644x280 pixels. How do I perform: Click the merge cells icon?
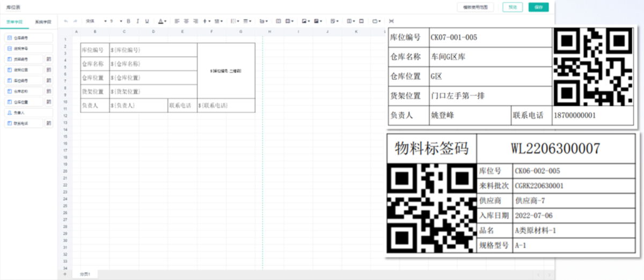pos(278,21)
